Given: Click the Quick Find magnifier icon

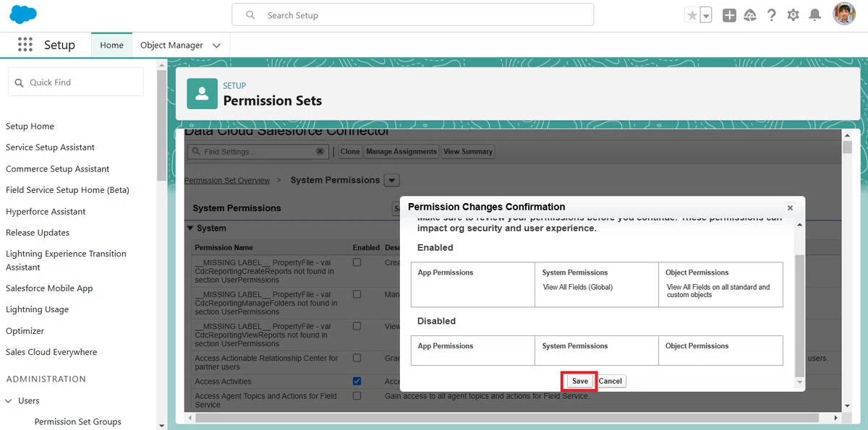Looking at the screenshot, I should [19, 82].
